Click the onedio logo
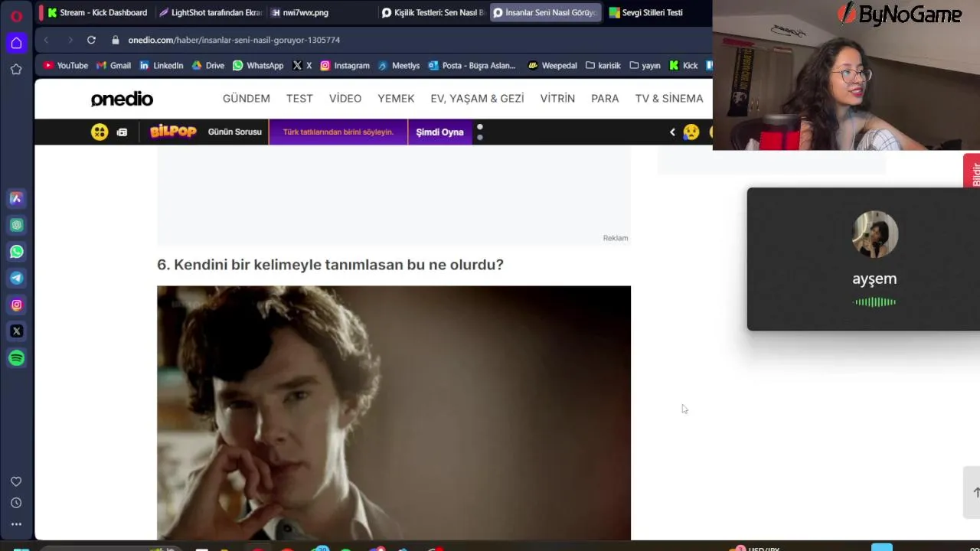 point(122,99)
